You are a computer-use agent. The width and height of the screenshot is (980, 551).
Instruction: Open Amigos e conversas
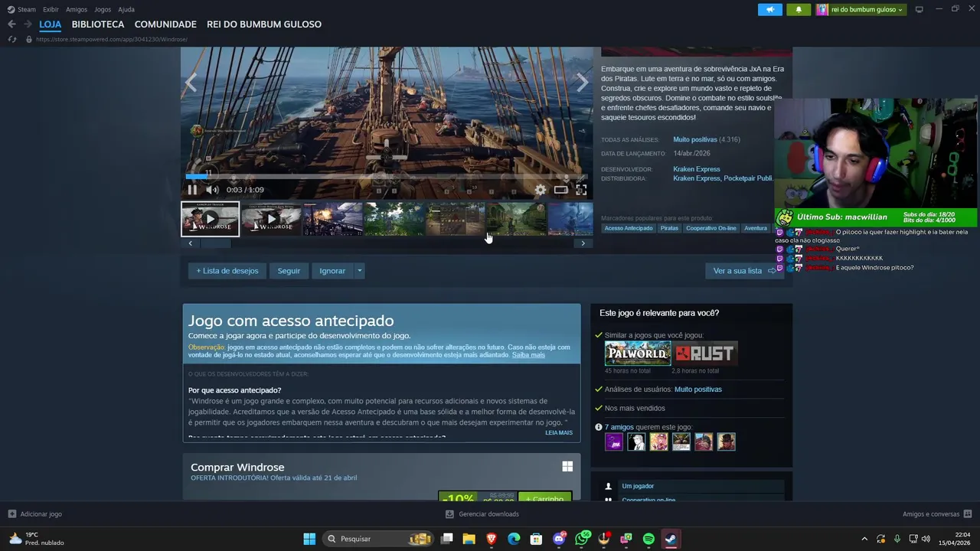click(937, 514)
